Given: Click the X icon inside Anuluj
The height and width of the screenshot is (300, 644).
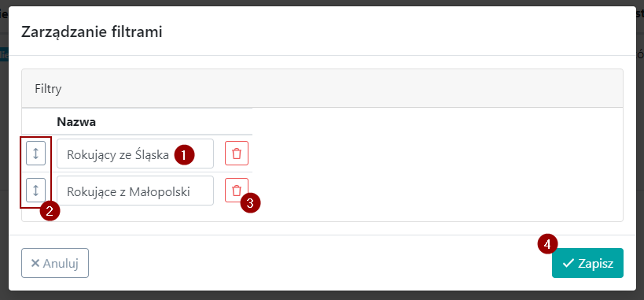Looking at the screenshot, I should point(35,263).
